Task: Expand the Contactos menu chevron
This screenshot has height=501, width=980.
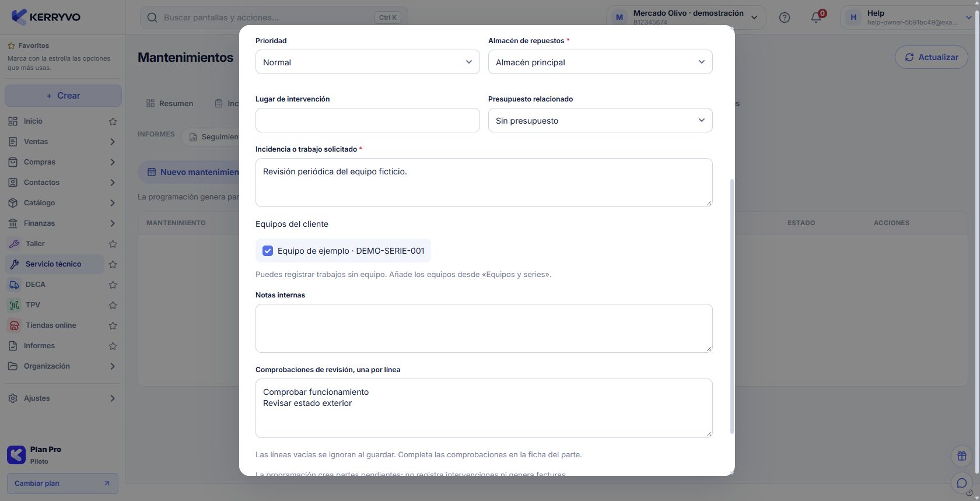Action: click(113, 183)
